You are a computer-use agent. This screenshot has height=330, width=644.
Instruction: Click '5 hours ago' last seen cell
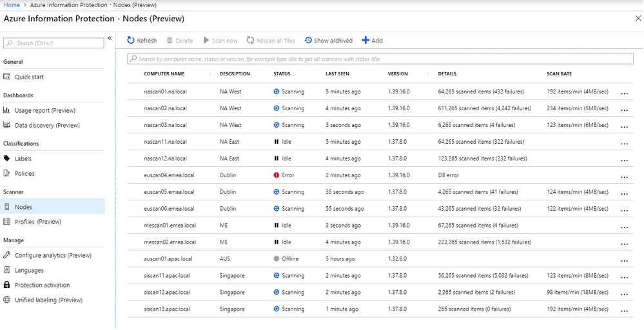pos(340,259)
